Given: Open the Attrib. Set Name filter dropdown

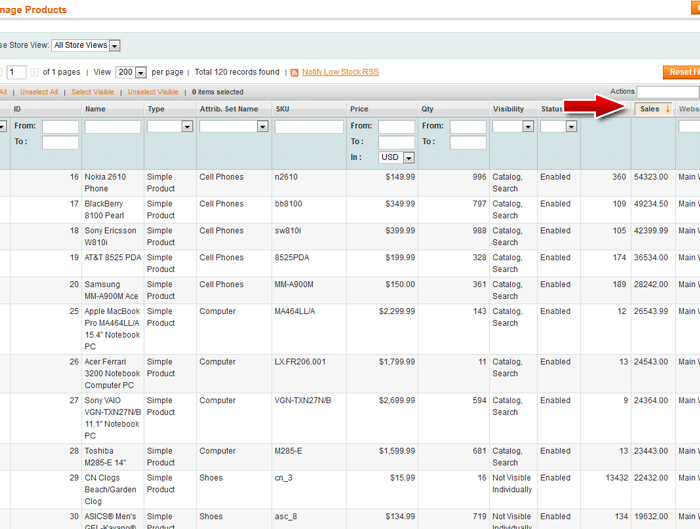Looking at the screenshot, I should pos(233,126).
